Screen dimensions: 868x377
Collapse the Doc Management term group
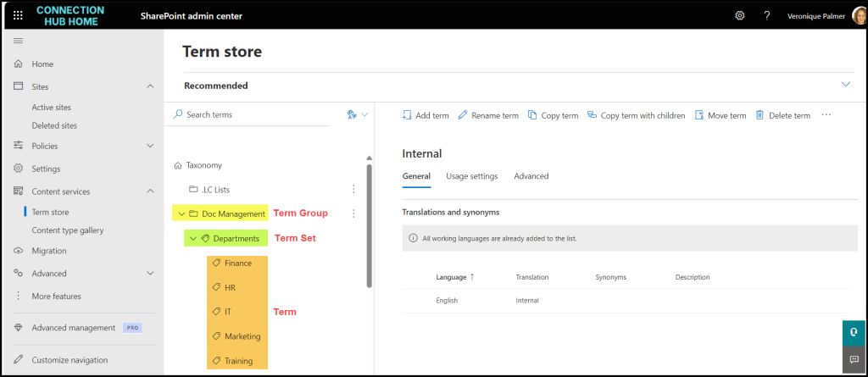point(181,213)
